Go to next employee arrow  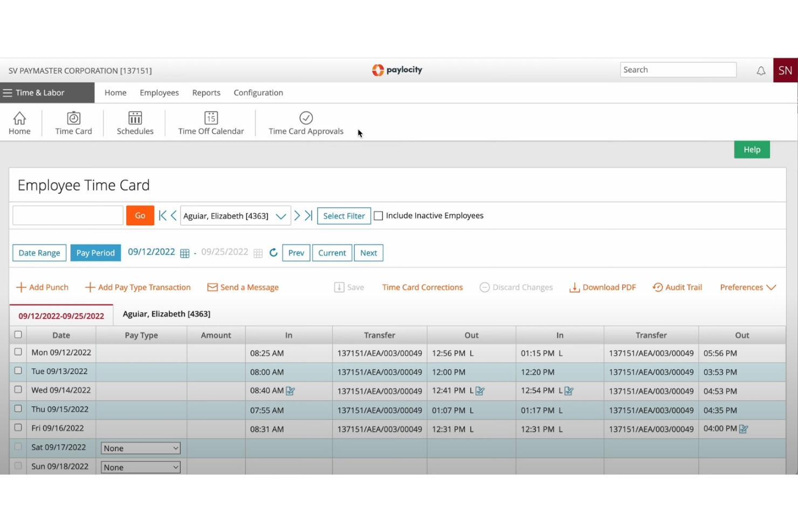pos(297,216)
